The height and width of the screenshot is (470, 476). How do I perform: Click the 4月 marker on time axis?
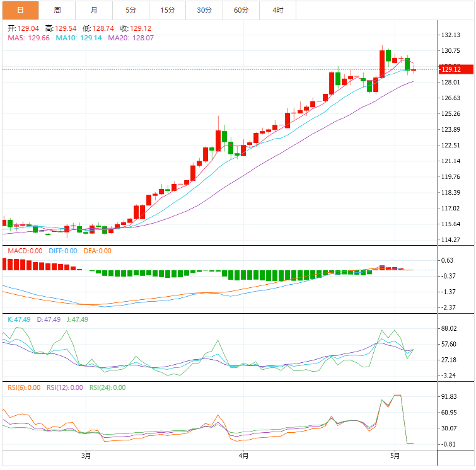243,456
